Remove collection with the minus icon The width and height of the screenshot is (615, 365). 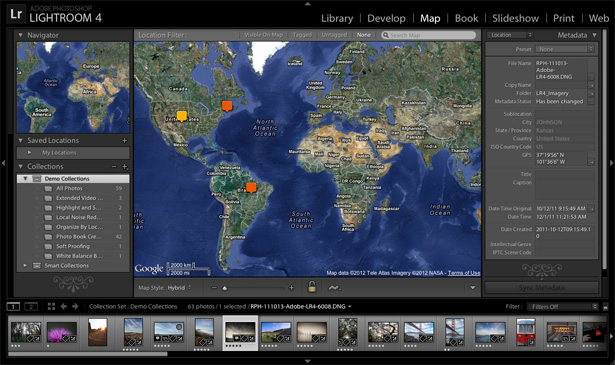pos(114,167)
